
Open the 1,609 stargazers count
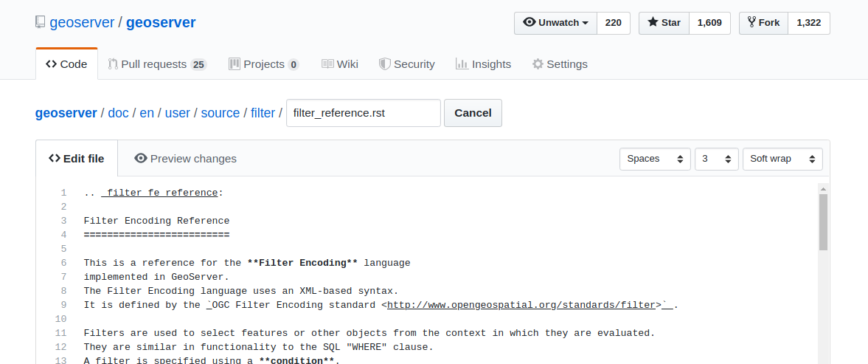pos(709,23)
